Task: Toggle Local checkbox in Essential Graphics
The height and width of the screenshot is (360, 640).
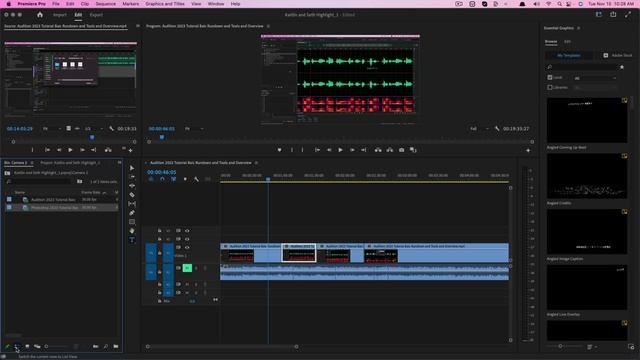Action: (x=550, y=77)
